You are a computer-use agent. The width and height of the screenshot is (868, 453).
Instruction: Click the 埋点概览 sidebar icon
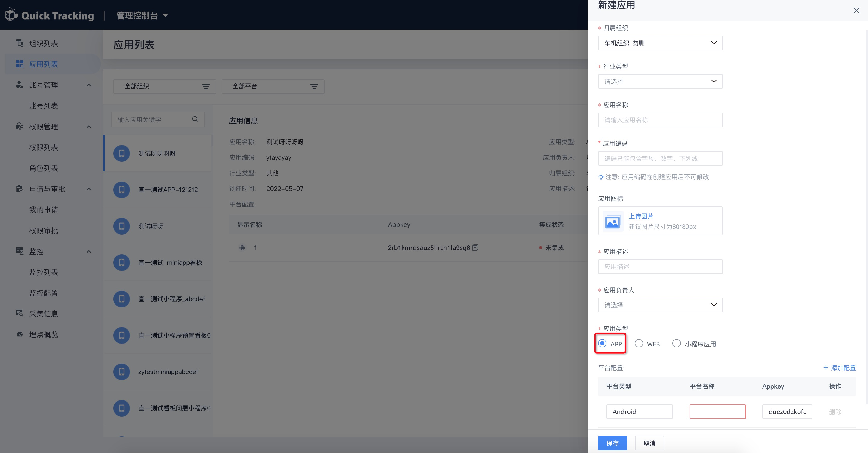coord(20,334)
